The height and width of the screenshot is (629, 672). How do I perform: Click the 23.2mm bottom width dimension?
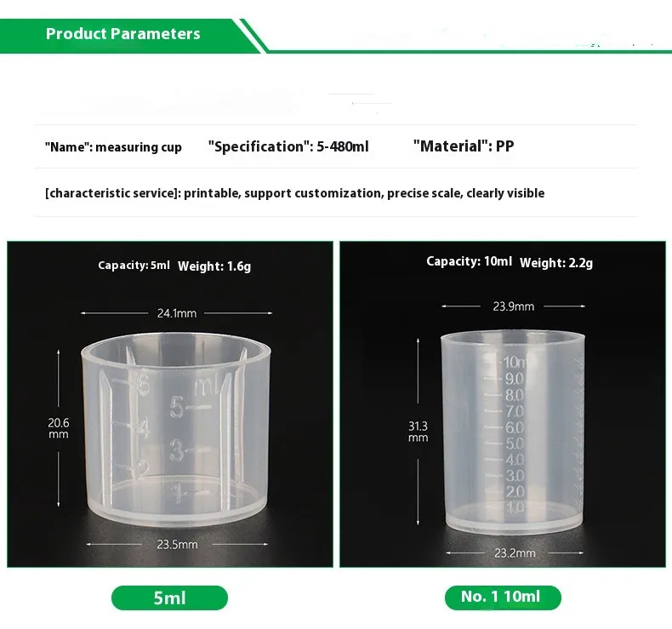515,552
